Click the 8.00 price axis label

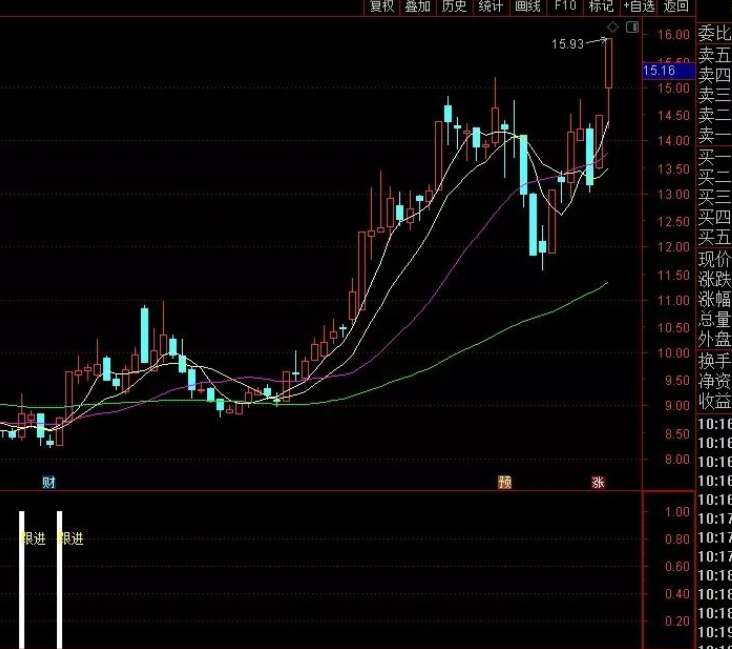pyautogui.click(x=677, y=459)
